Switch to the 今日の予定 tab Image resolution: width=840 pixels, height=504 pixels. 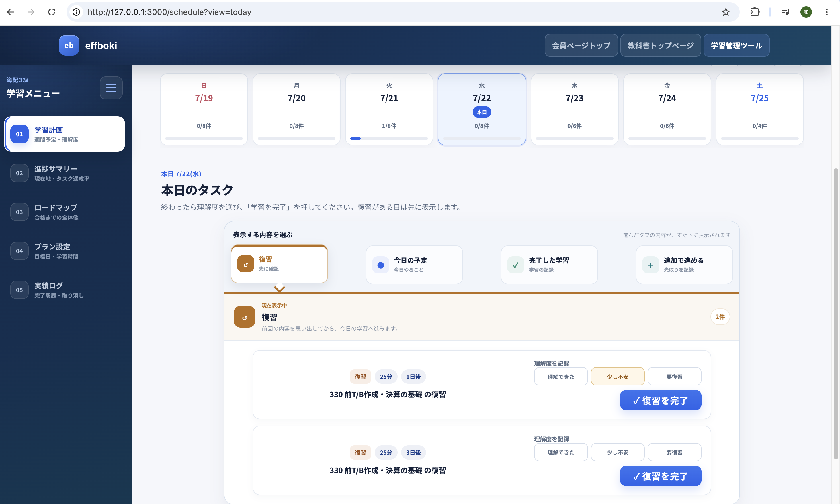414,265
